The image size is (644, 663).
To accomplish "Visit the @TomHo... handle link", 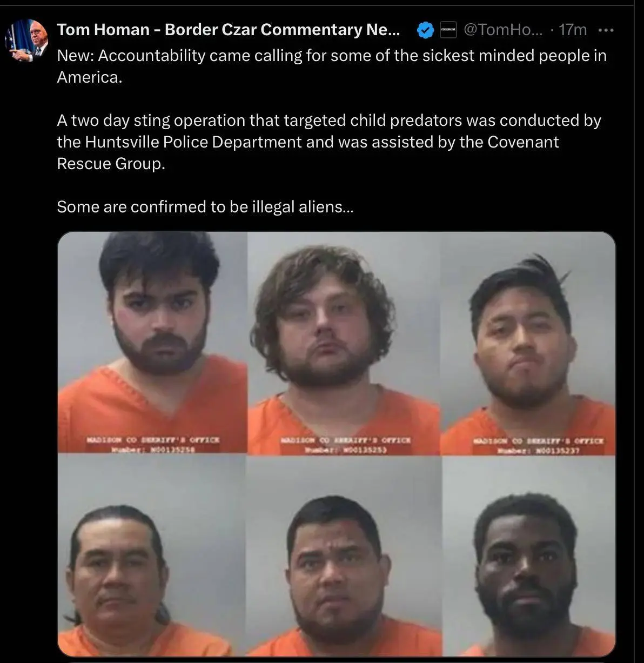I will click(504, 30).
